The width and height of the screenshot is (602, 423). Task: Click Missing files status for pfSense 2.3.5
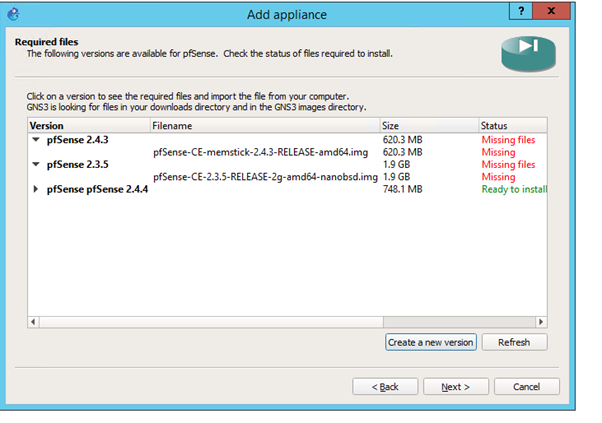click(x=508, y=165)
